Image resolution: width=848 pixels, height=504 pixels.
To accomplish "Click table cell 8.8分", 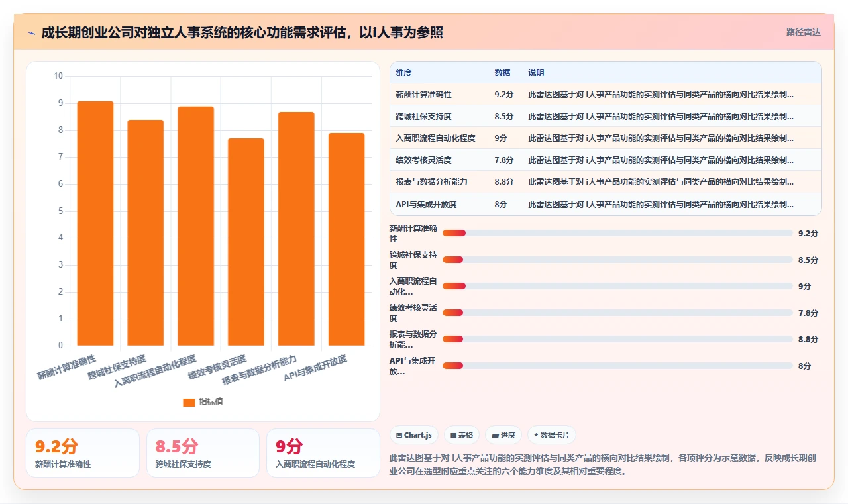I will click(x=504, y=182).
